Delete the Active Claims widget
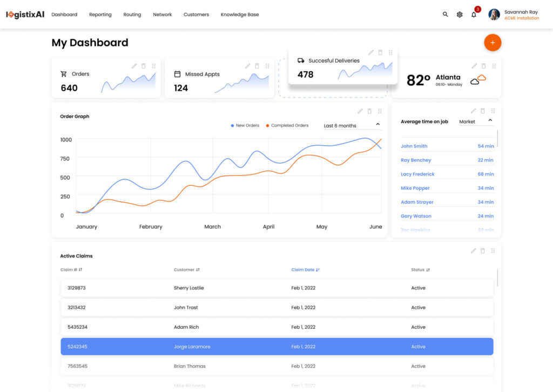Viewport: 553px width, 392px height. [483, 251]
